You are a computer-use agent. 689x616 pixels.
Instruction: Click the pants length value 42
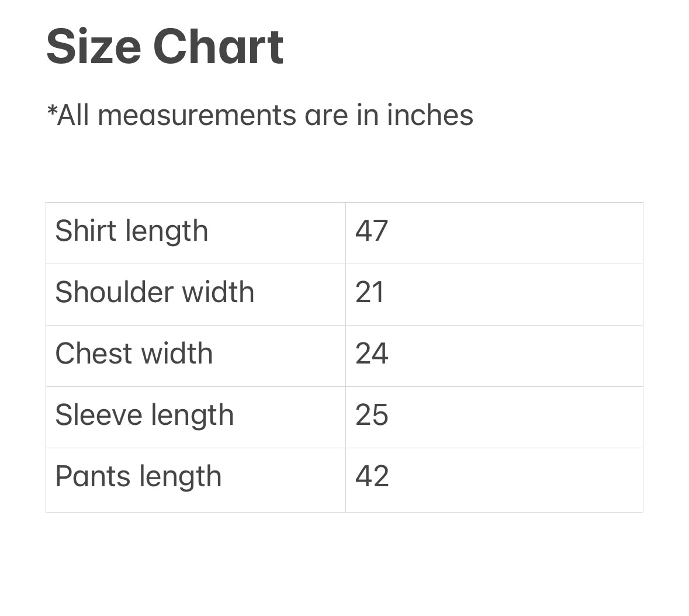pos(372,476)
